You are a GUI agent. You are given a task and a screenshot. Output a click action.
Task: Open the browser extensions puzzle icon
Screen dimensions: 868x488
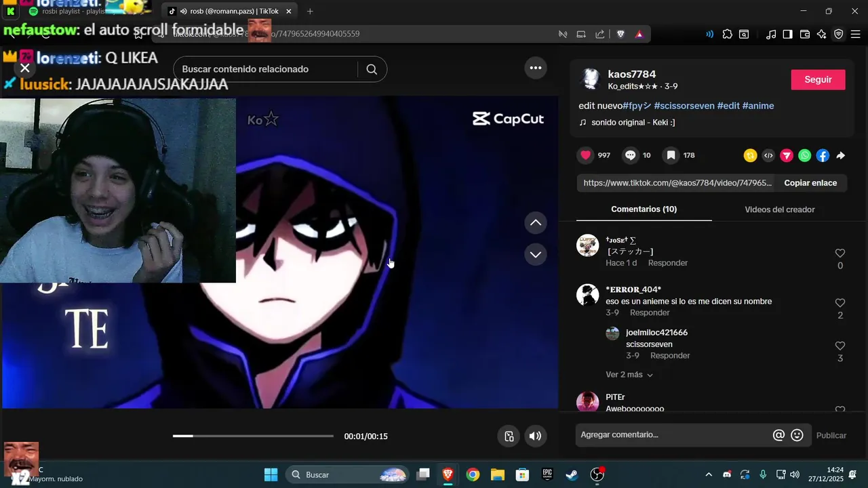pos(727,34)
